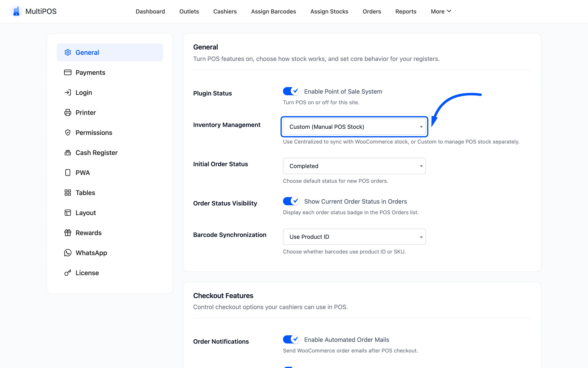Click the Enable Point of Sale System label
588x368 pixels.
tap(343, 91)
